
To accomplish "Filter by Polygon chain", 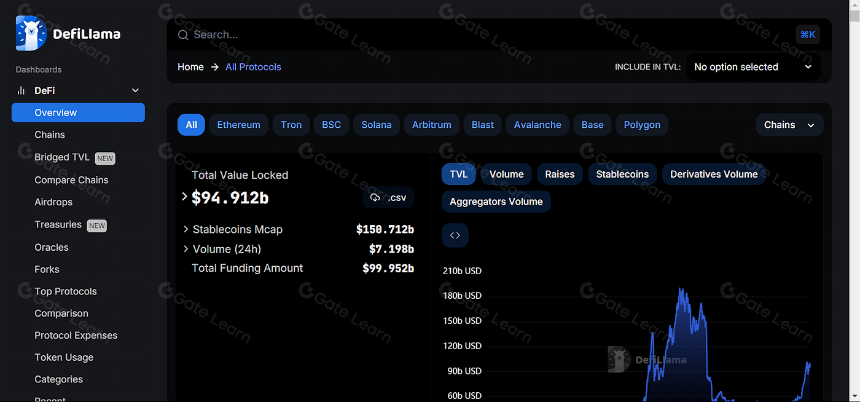I will [642, 125].
